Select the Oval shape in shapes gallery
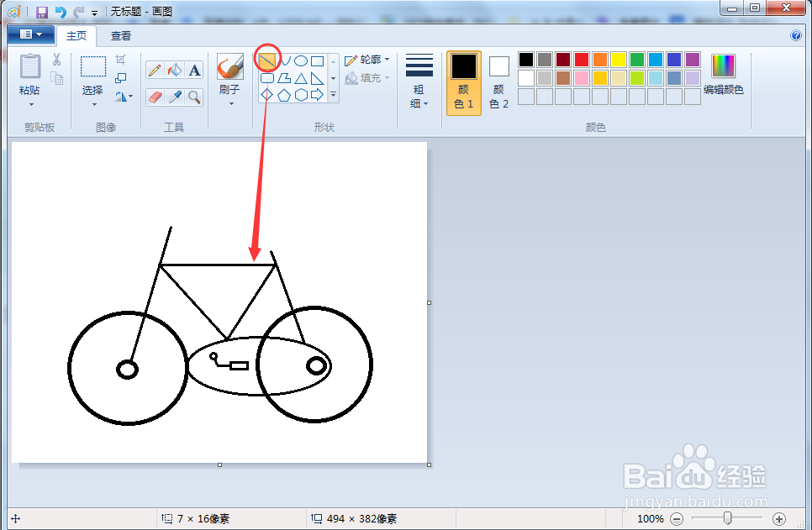This screenshot has width=812, height=530. [301, 60]
